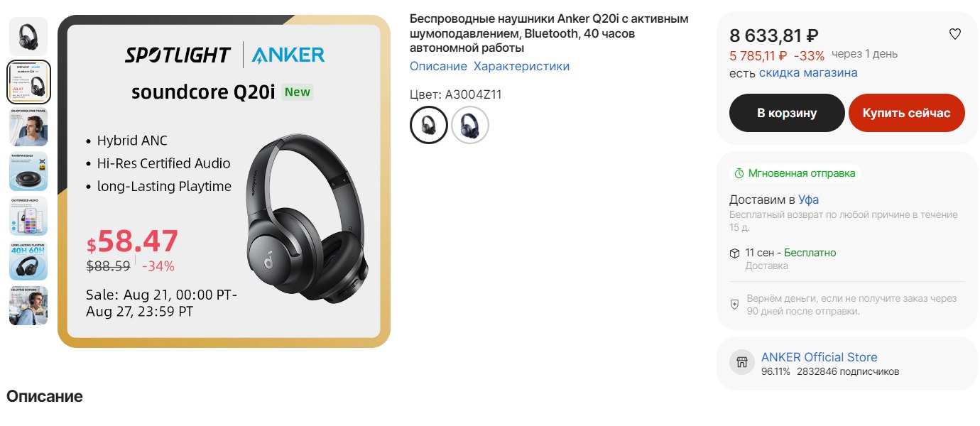
Task: Add item with В корзину button
Action: click(787, 113)
